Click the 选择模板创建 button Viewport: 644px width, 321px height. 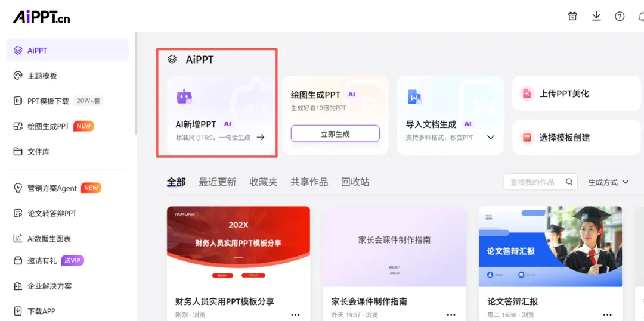pyautogui.click(x=576, y=138)
